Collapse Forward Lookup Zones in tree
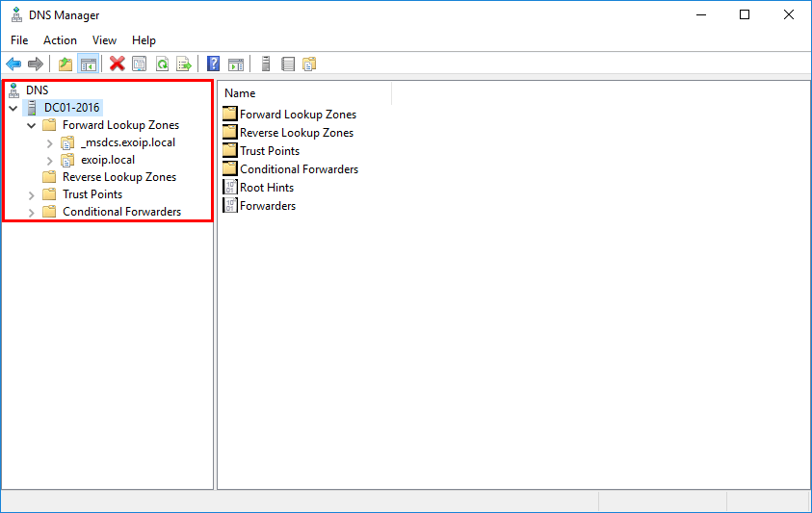812x513 pixels. click(x=32, y=125)
